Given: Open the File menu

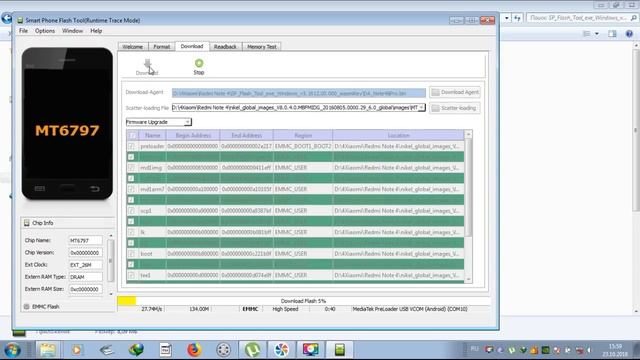Looking at the screenshot, I should 23,31.
